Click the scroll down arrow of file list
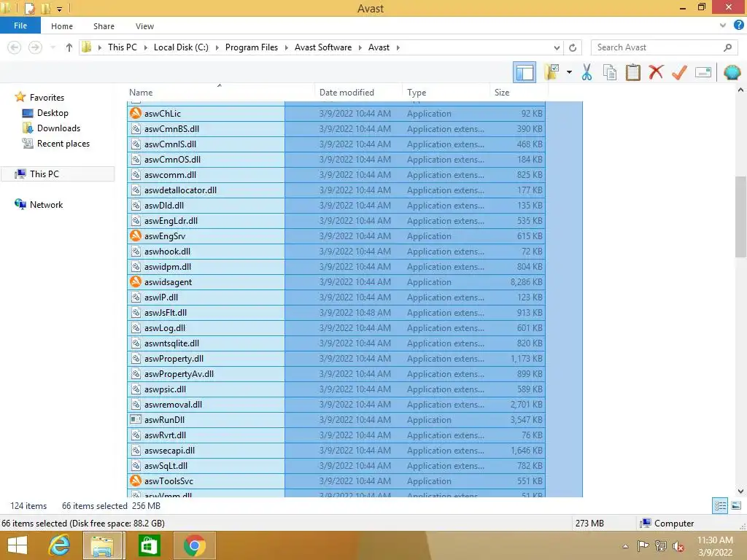The image size is (747, 560). point(740,491)
